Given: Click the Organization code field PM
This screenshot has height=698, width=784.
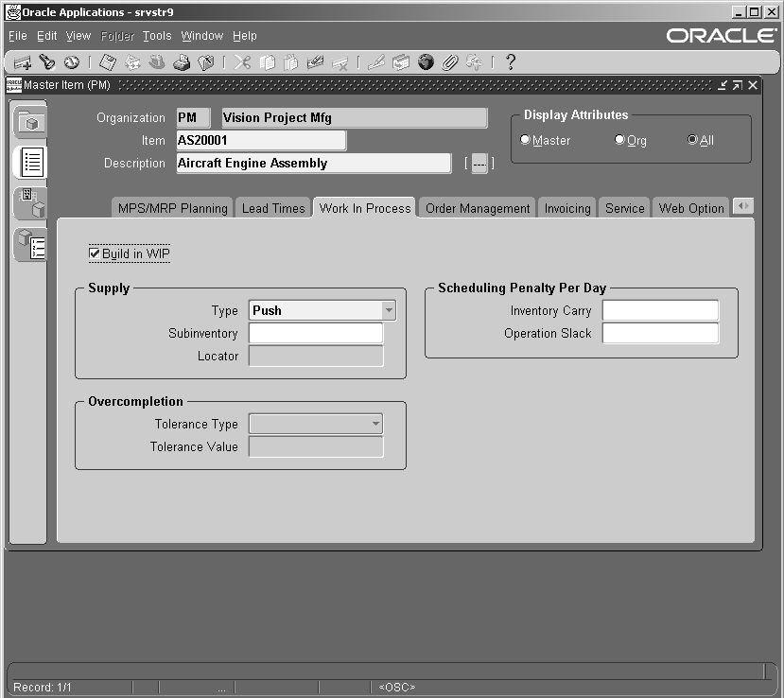Looking at the screenshot, I should 194,118.
